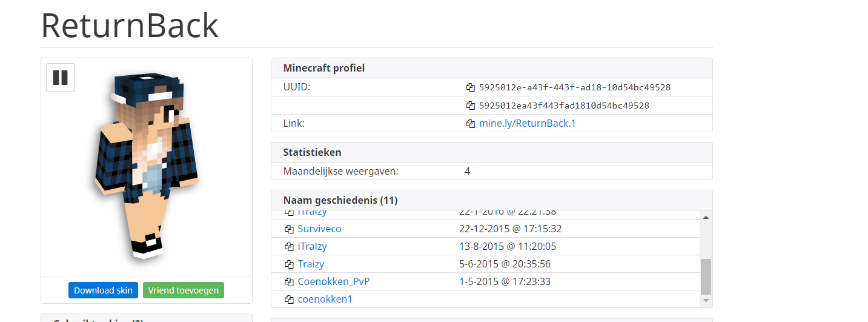Click the Download skin button
Viewport: 868px width, 322px height.
point(103,290)
